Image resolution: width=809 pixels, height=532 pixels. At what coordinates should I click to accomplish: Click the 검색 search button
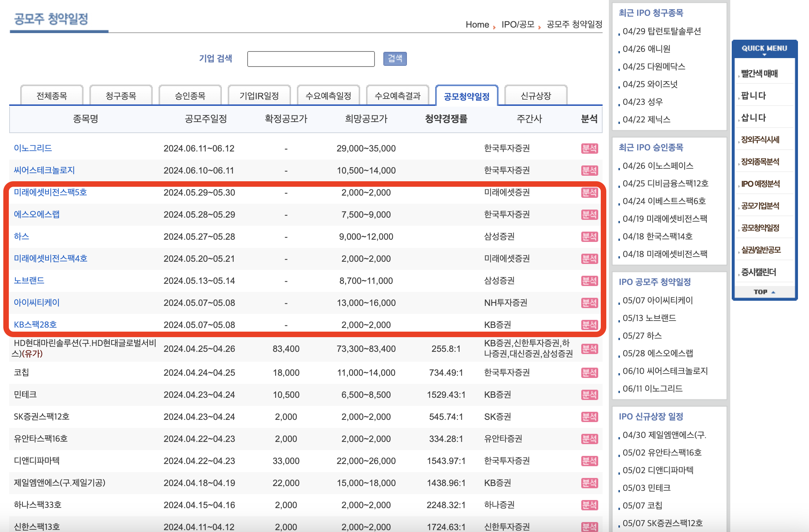tap(395, 59)
